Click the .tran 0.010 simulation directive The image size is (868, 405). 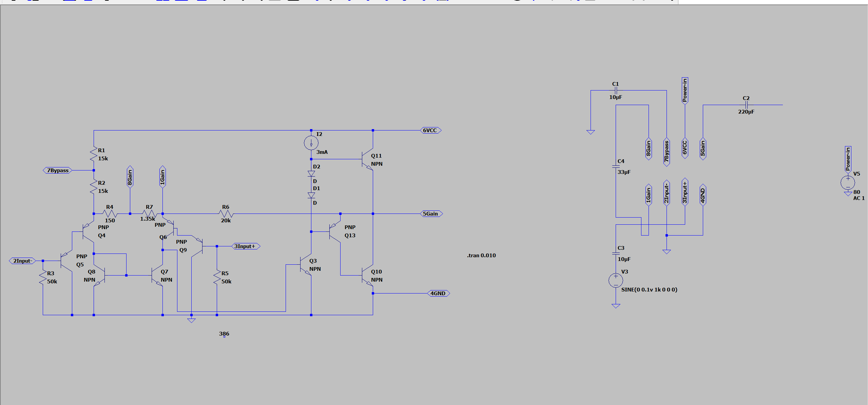[x=481, y=256]
